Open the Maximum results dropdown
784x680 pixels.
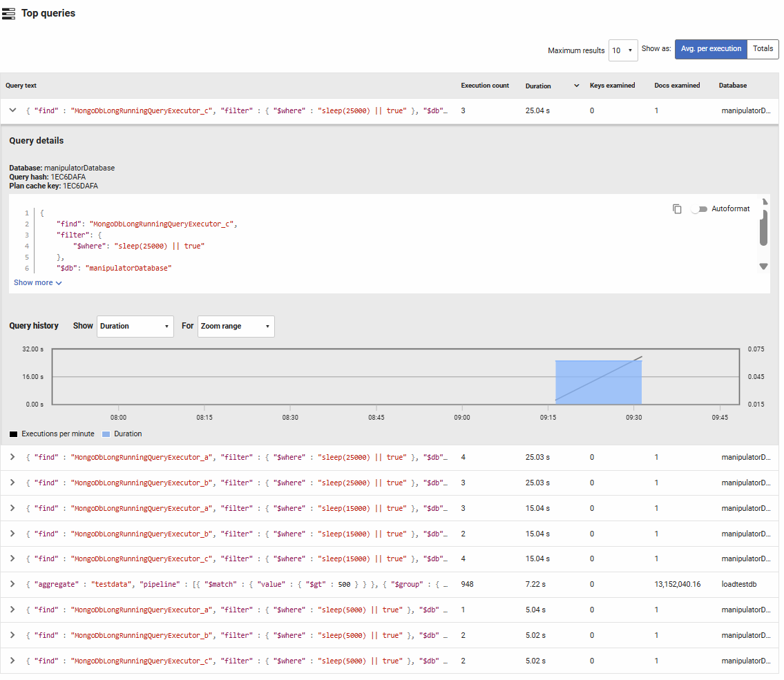pos(622,50)
